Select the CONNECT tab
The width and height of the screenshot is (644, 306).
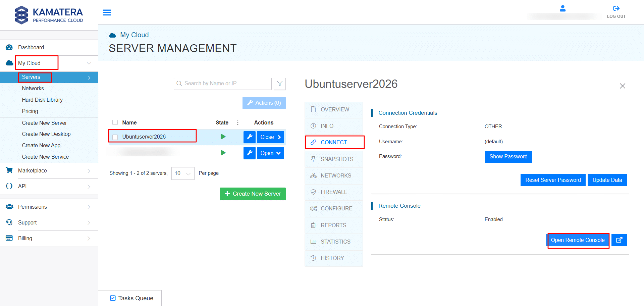[x=334, y=142]
